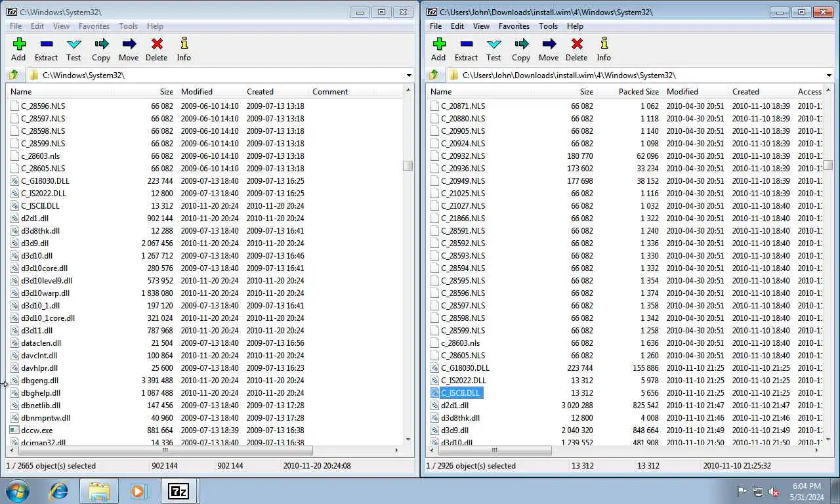Click Test icon in left System32 window
Screen dimensions: 840x504
[73, 44]
